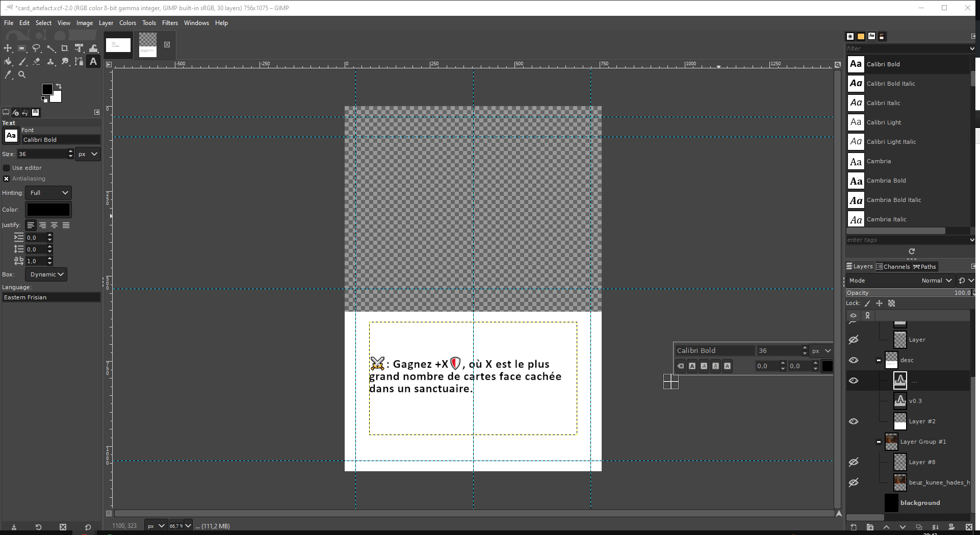
Task: Show the hidden Layer #8
Action: (853, 462)
